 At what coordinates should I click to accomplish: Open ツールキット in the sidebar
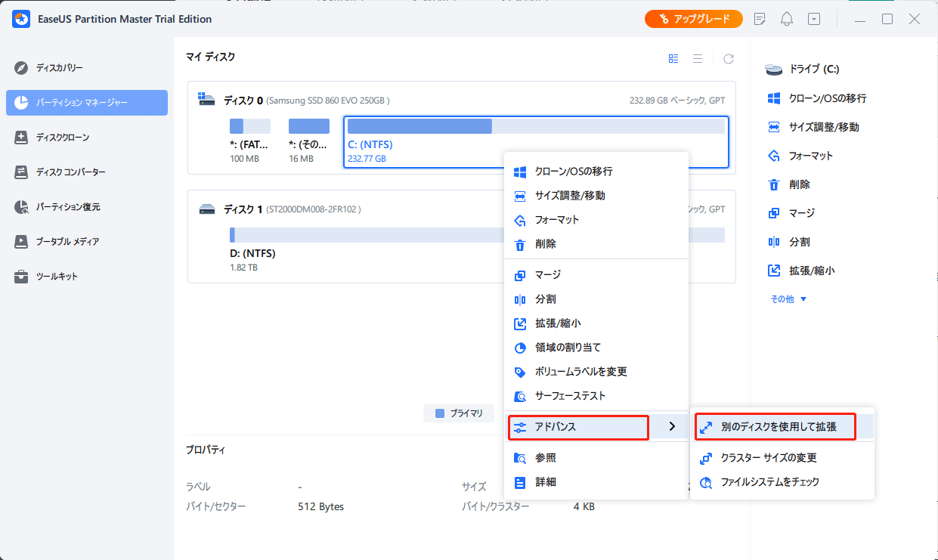(x=57, y=277)
